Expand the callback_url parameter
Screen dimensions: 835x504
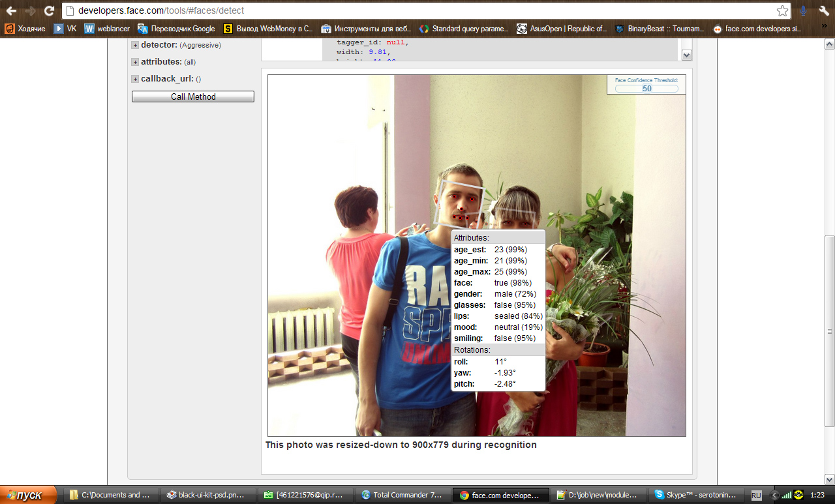pos(135,79)
